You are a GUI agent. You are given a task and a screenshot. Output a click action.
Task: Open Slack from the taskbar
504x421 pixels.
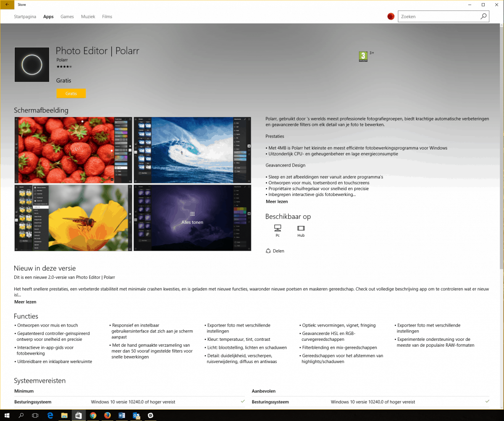(x=150, y=416)
